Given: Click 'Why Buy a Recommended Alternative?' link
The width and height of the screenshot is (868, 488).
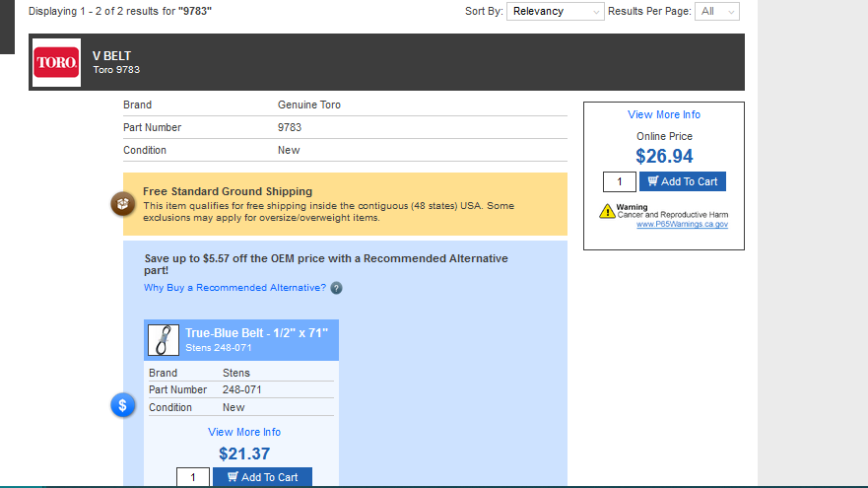Looking at the screenshot, I should click(x=234, y=288).
